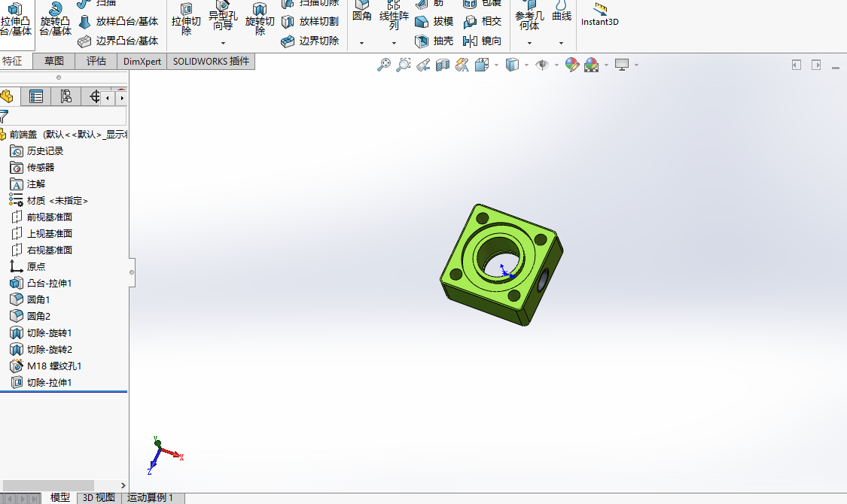Select the 前视基准面 front plane
847x504 pixels.
[x=41, y=217]
